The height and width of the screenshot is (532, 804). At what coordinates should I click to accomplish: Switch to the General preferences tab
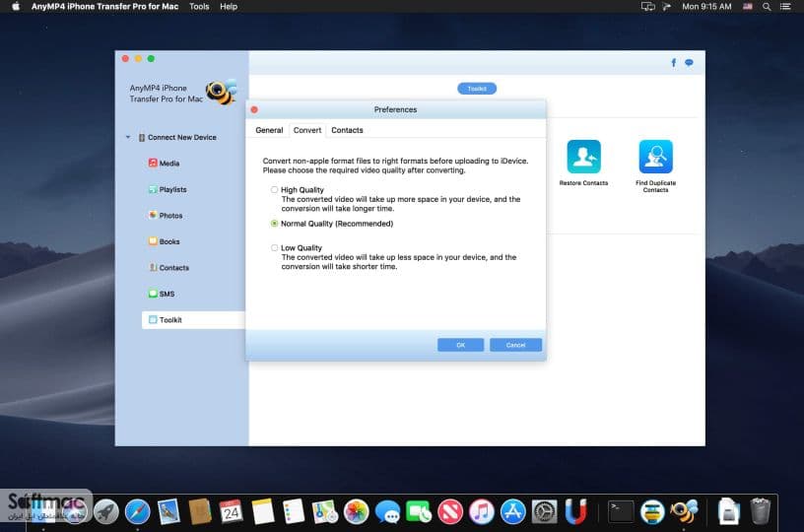point(269,130)
